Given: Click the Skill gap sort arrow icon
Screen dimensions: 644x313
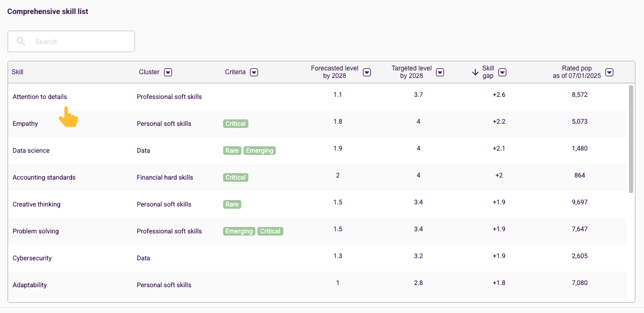Looking at the screenshot, I should 475,72.
